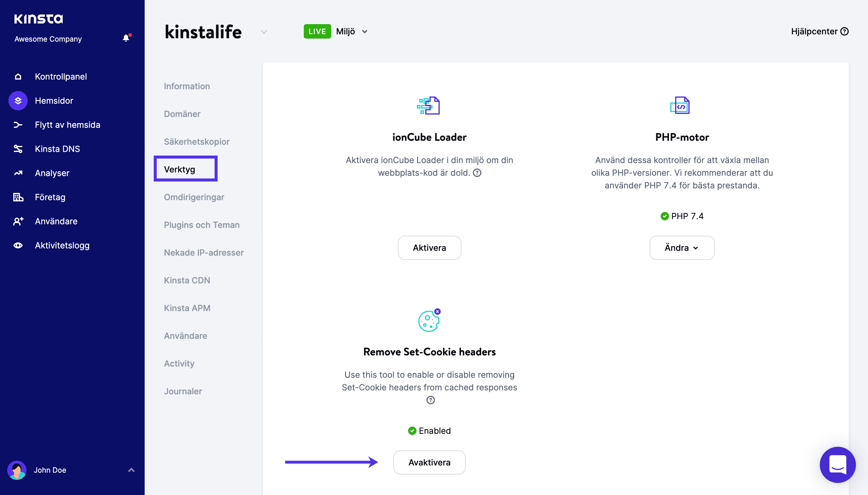Open the Intercom chat bubble
The image size is (868, 495).
pos(838,465)
